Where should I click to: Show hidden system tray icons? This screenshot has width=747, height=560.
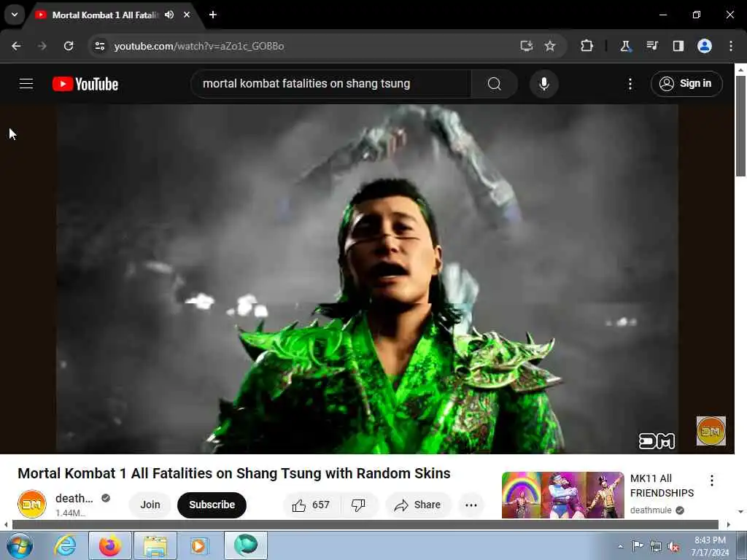620,546
